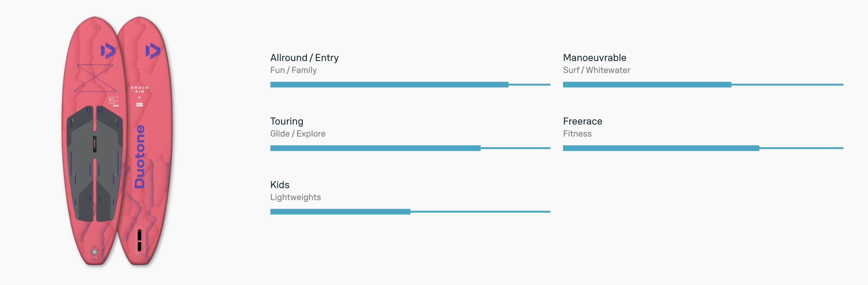Screen dimensions: 868x285
Task: Click the Duotone logo on the right board
Action: tap(153, 51)
